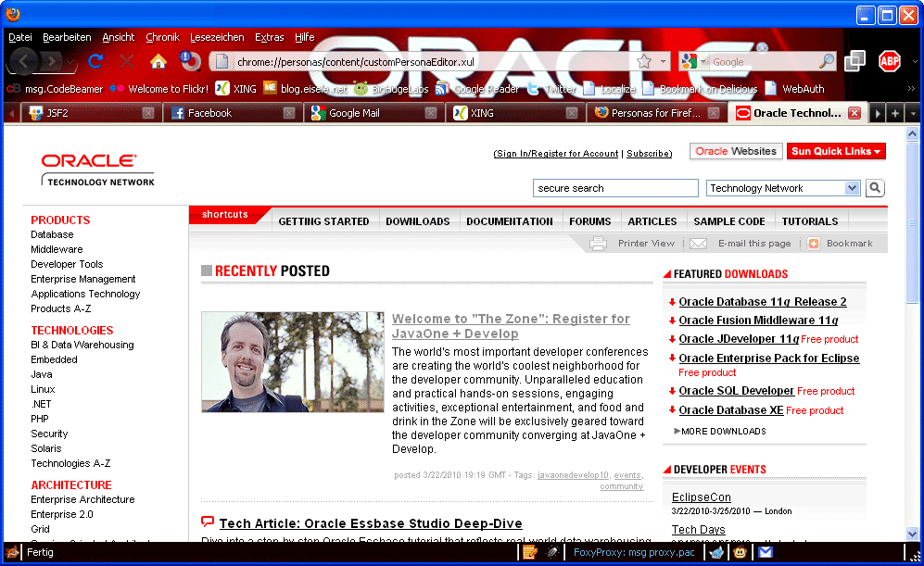This screenshot has height=566, width=924.
Task: Open Oracle Database 11g Release 2 download
Action: point(763,302)
